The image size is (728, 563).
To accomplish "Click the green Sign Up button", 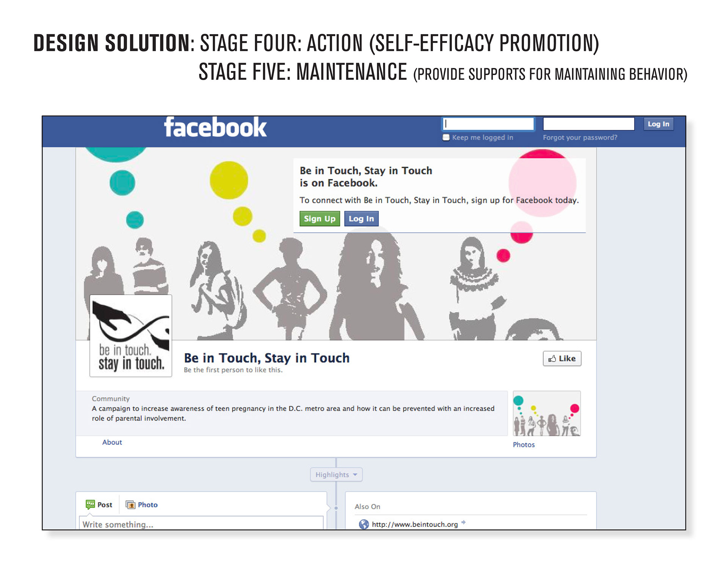I will pyautogui.click(x=320, y=219).
